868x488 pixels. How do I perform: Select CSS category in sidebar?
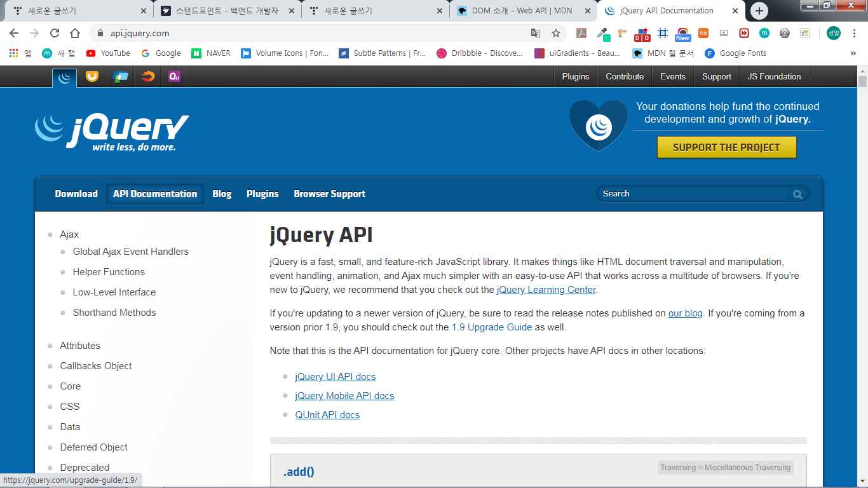70,407
